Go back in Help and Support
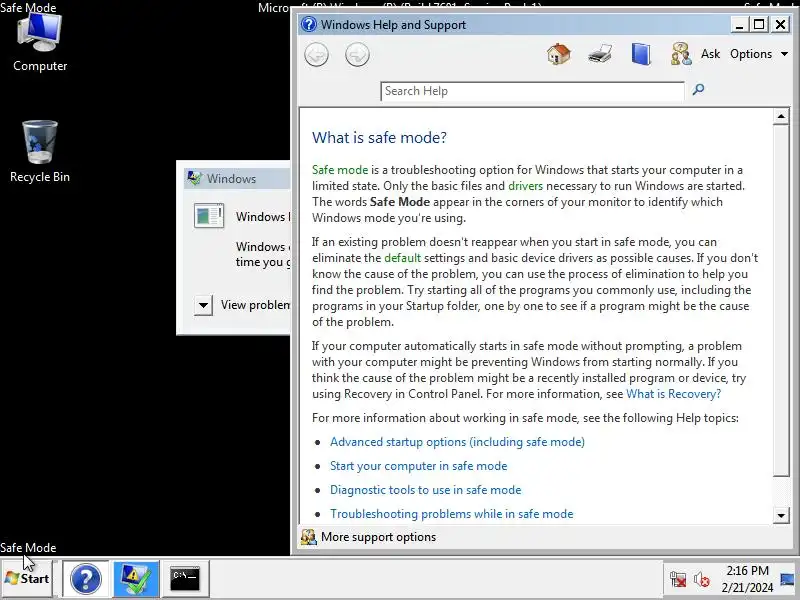 [316, 55]
